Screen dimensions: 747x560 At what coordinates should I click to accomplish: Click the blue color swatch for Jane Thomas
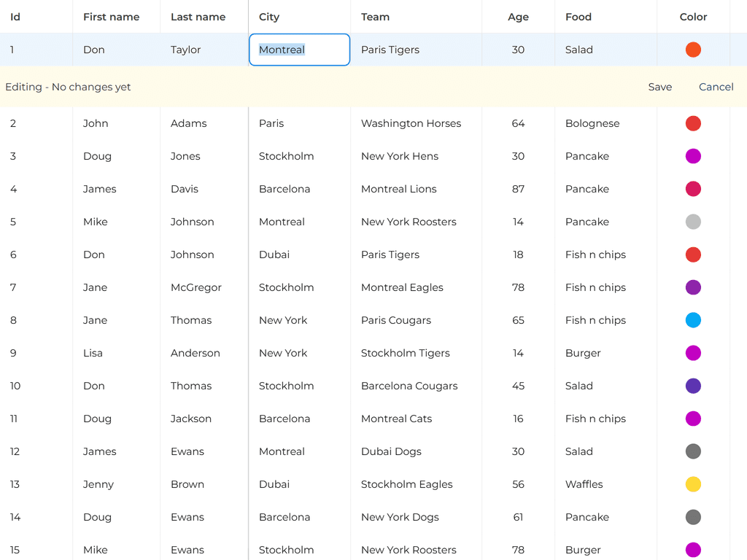click(693, 320)
